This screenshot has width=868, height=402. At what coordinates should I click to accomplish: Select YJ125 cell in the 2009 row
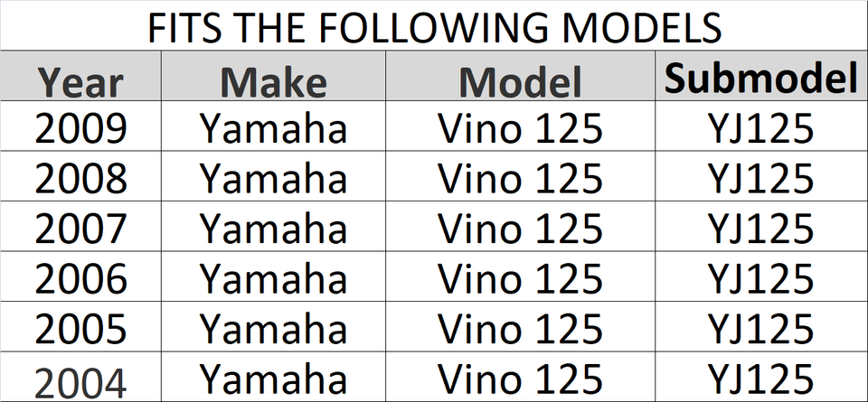coord(761,126)
